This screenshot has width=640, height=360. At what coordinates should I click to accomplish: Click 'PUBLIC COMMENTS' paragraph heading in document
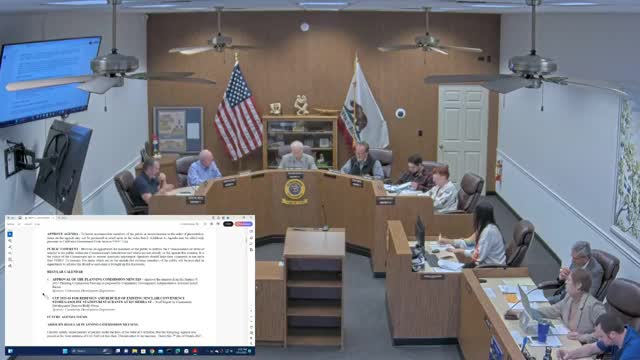(x=63, y=249)
